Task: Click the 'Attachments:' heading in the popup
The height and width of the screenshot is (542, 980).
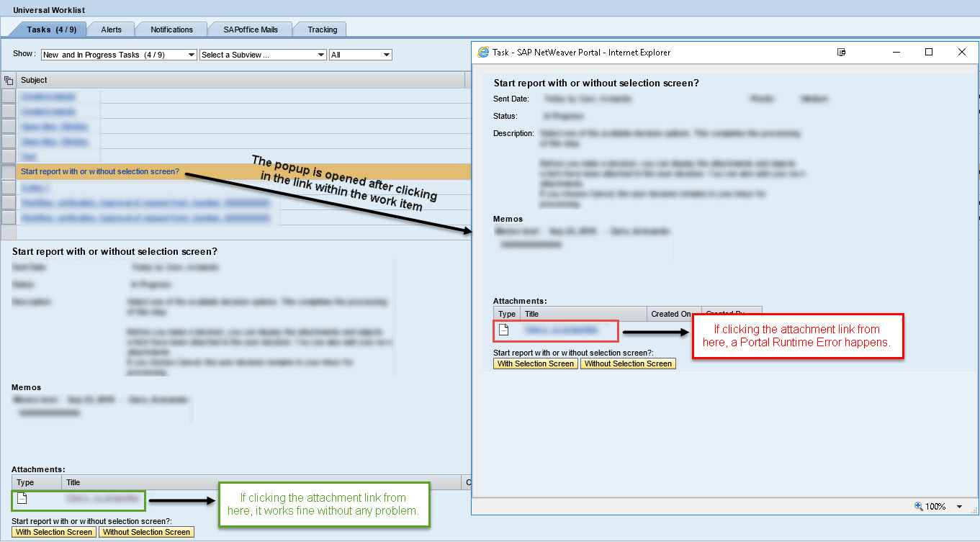Action: 520,301
